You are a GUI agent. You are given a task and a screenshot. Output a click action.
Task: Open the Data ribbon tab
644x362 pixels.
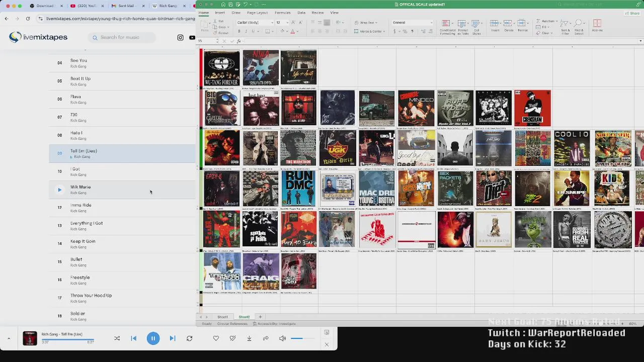pos(301,13)
